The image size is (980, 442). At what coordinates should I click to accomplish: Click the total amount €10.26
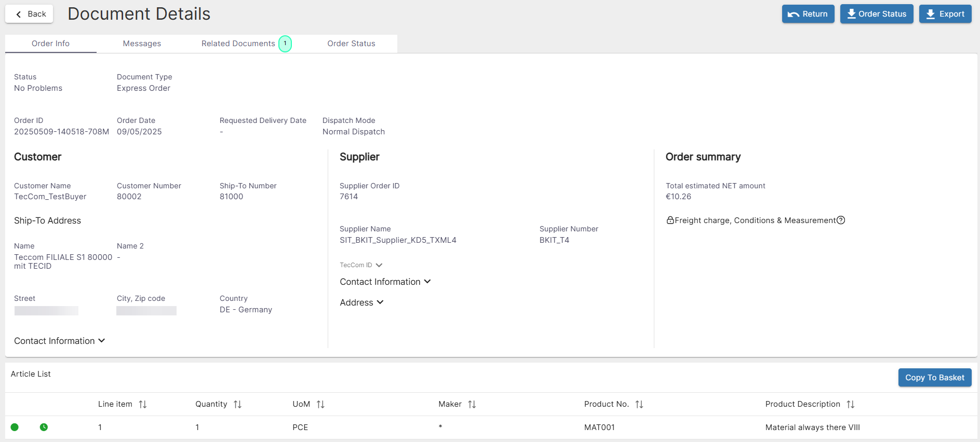(x=678, y=197)
